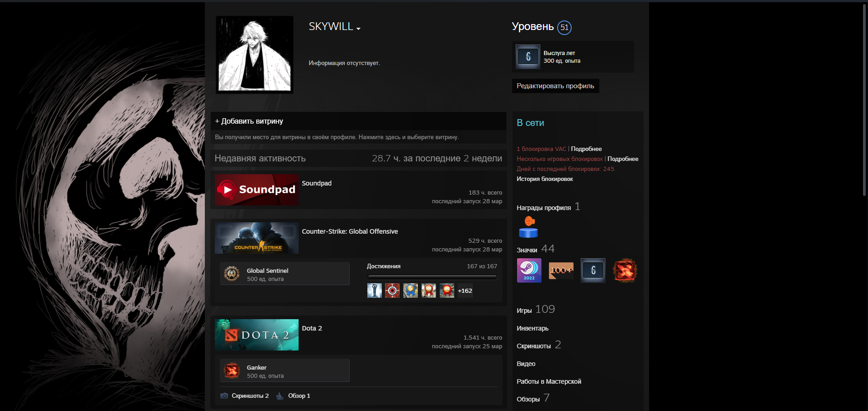Open the Years of Service badge icon in level panel
868x411 pixels.
click(528, 57)
